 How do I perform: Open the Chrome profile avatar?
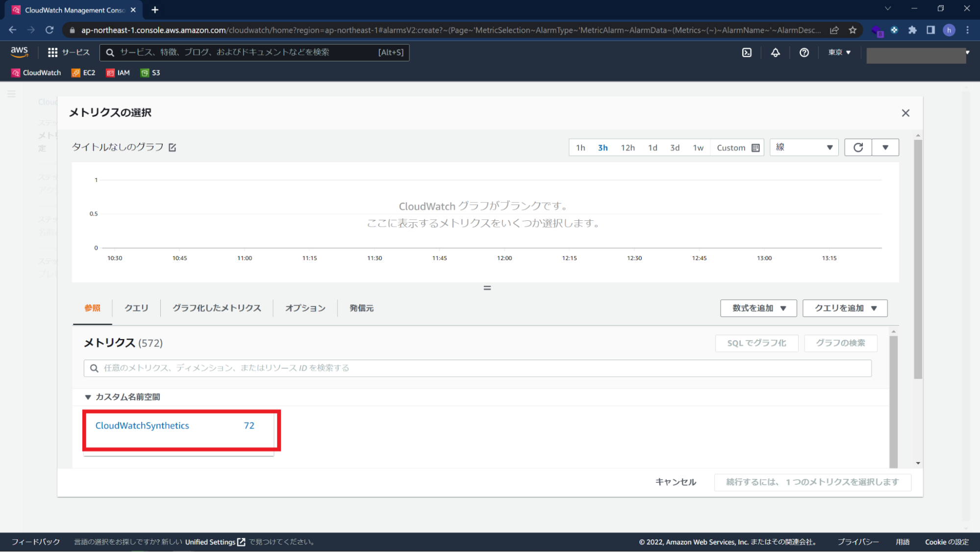click(949, 30)
